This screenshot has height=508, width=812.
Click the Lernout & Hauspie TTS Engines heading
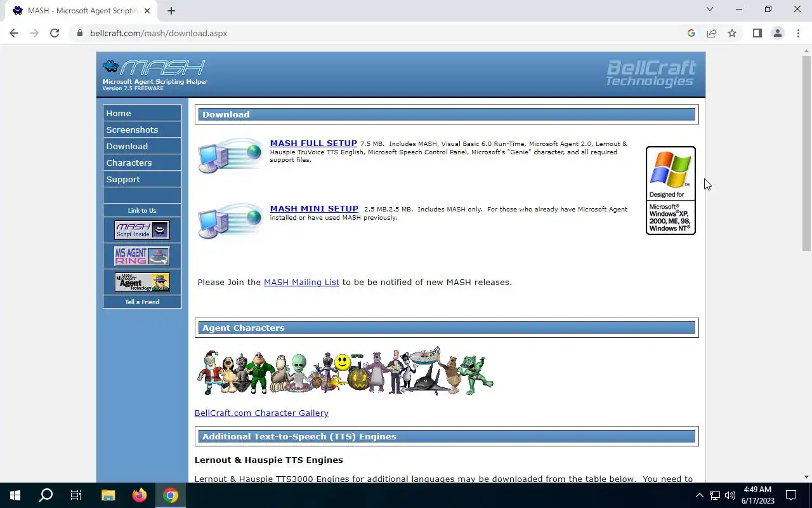(x=268, y=460)
